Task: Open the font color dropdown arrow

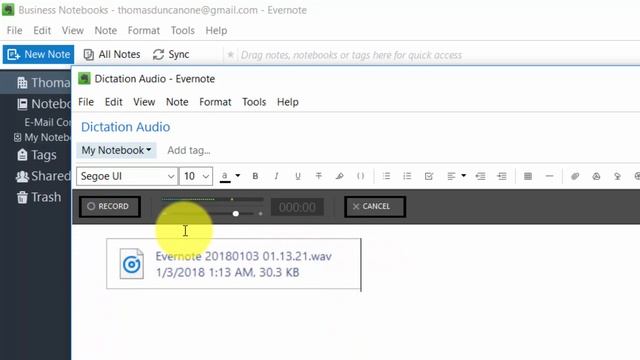Action: coord(238,176)
